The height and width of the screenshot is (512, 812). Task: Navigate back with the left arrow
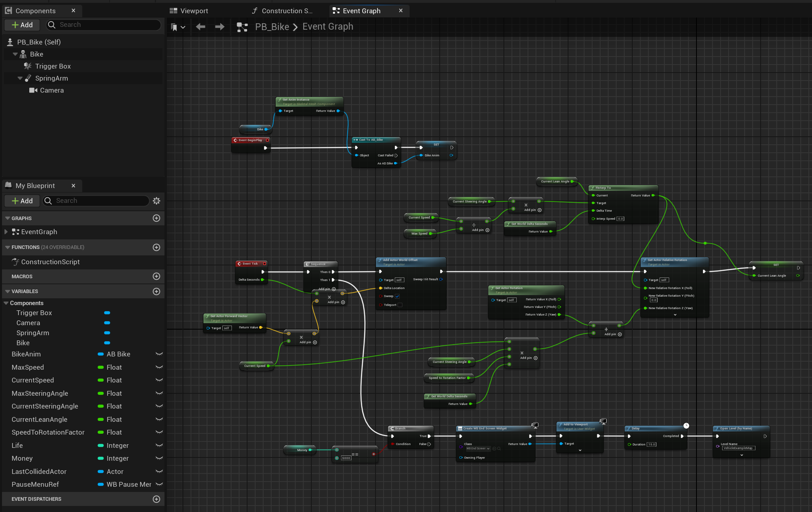[x=201, y=27]
